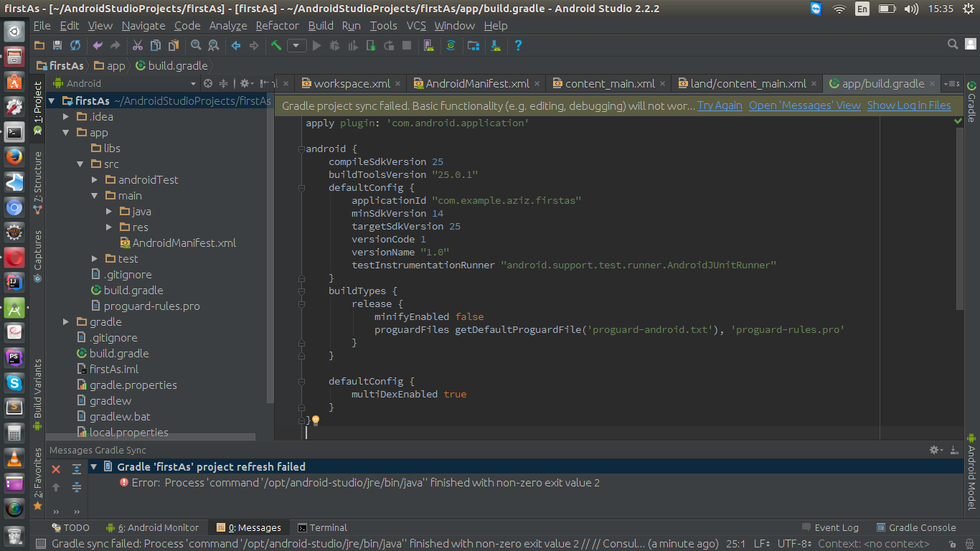Open the Android project view dropdown
The height and width of the screenshot is (551, 980).
124,83
